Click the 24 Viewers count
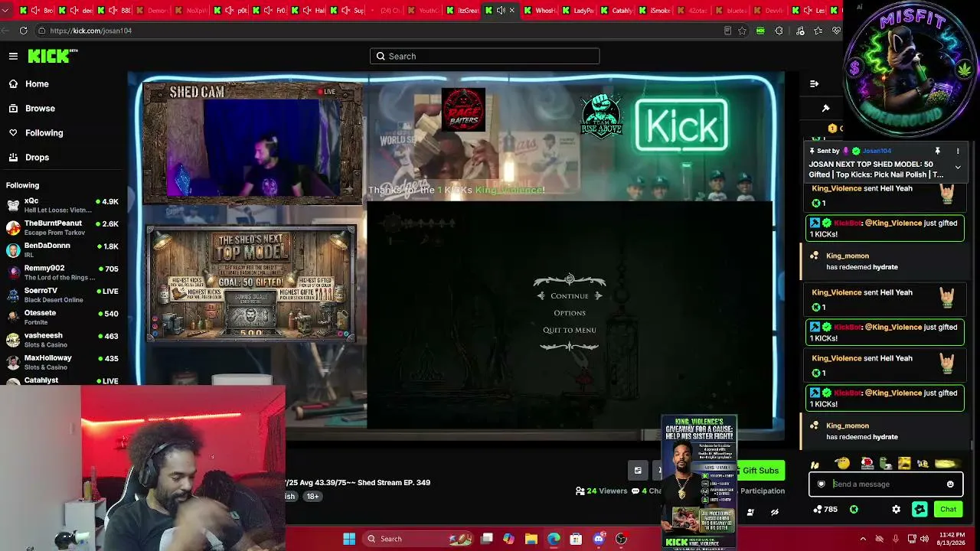The width and height of the screenshot is (980, 551). (x=601, y=491)
